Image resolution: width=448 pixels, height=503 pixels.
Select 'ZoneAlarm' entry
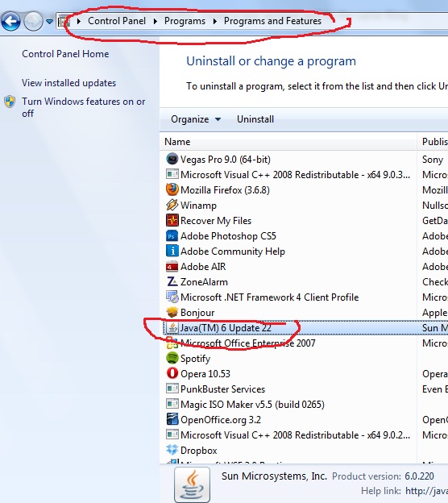204,282
